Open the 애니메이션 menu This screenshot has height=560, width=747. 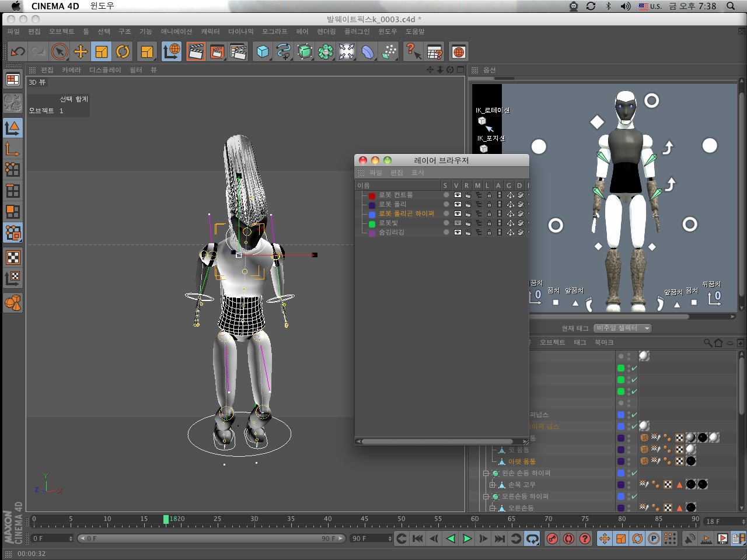[176, 32]
